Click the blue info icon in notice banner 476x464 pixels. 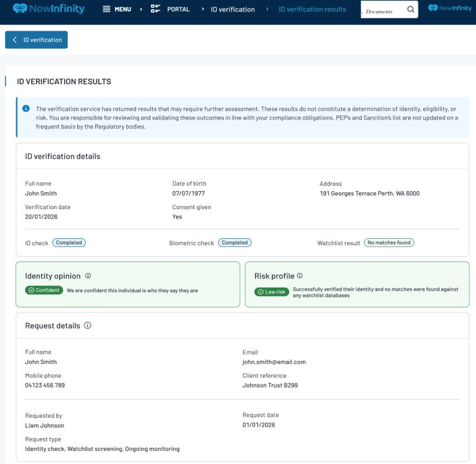[26, 109]
